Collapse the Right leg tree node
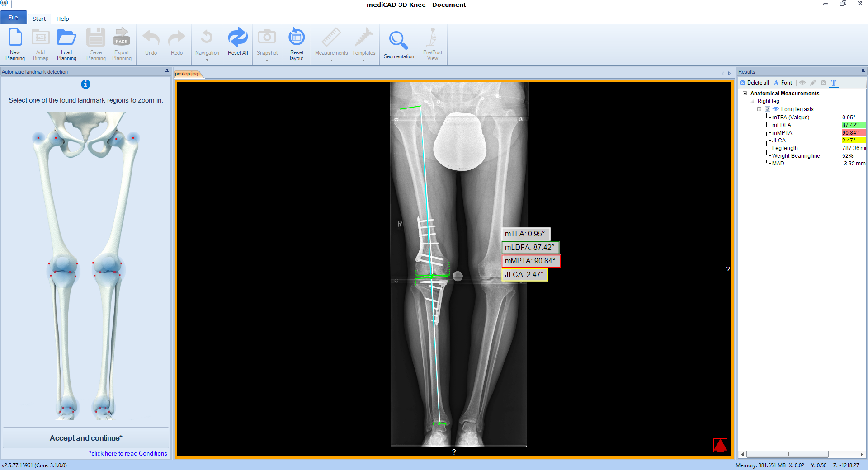 coord(752,101)
